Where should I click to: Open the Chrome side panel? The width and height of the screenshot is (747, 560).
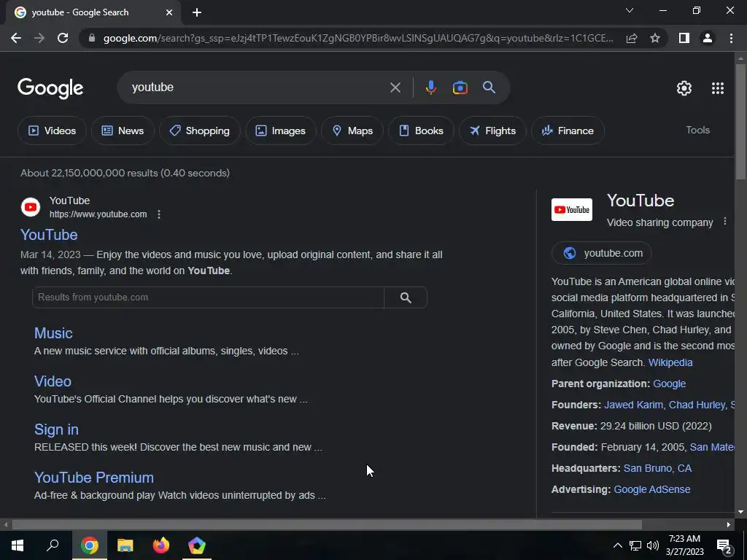pos(684,38)
